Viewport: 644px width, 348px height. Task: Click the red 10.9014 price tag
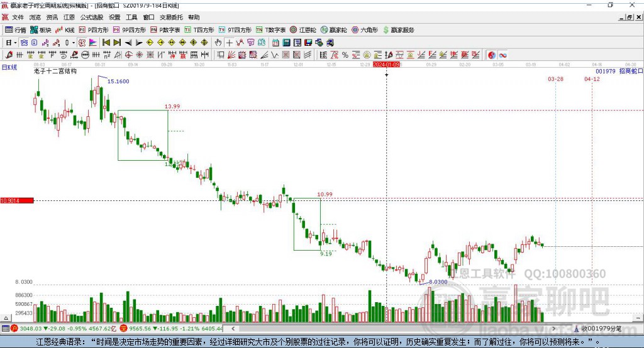(x=17, y=200)
